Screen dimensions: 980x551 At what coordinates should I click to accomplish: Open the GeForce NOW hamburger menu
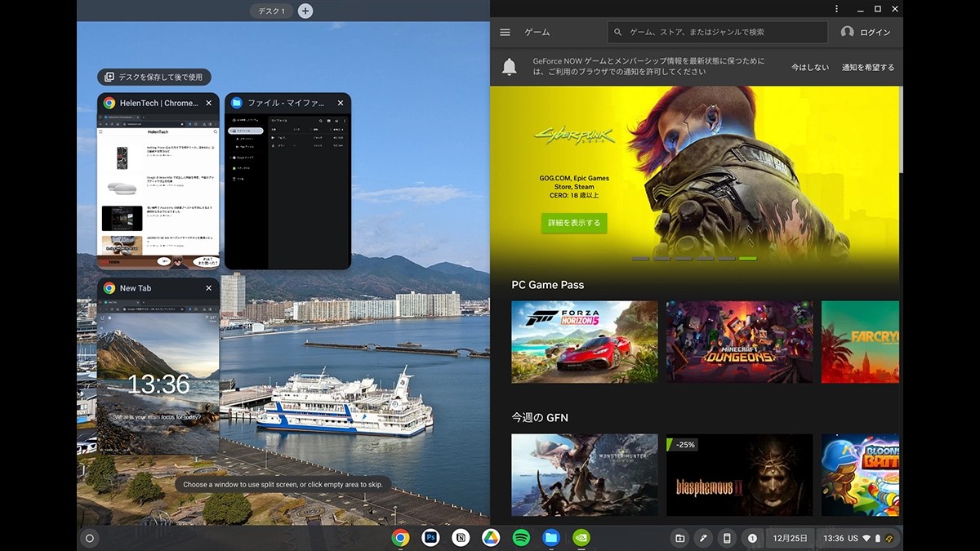click(505, 33)
